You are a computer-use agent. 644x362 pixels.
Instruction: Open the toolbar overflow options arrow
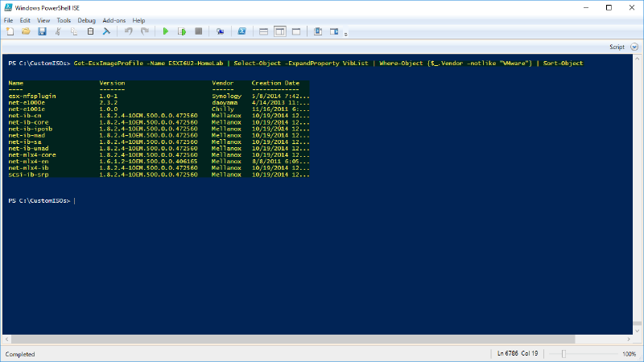point(346,34)
